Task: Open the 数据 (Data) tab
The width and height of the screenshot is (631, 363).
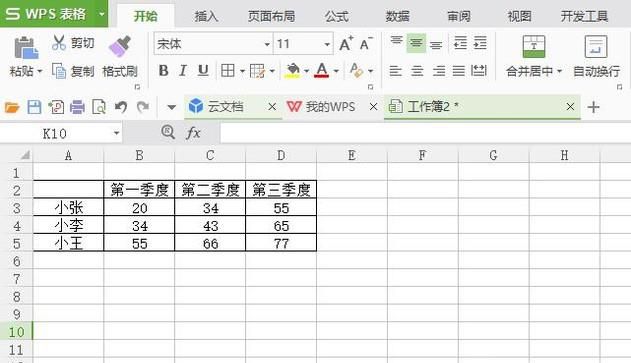Action: tap(398, 16)
